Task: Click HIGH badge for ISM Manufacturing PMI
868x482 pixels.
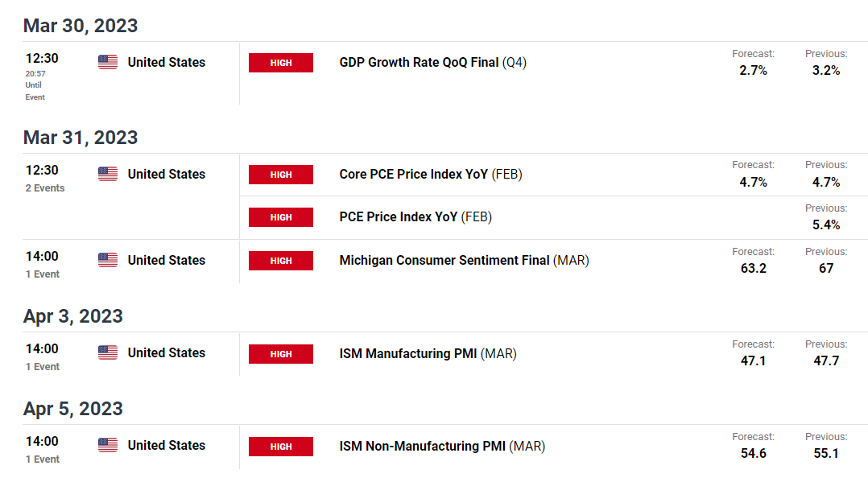Action: [x=281, y=354]
